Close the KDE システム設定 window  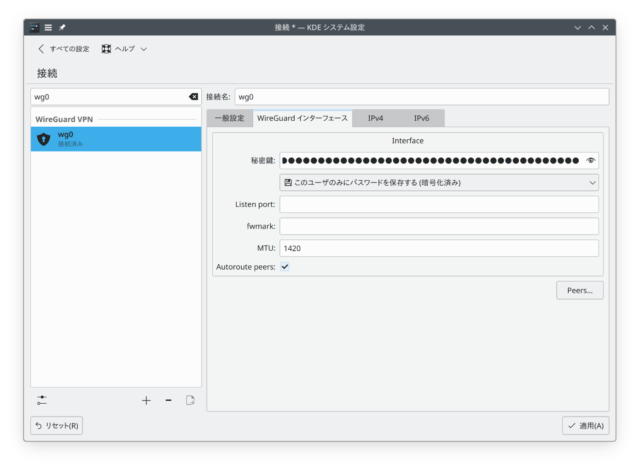click(x=605, y=27)
